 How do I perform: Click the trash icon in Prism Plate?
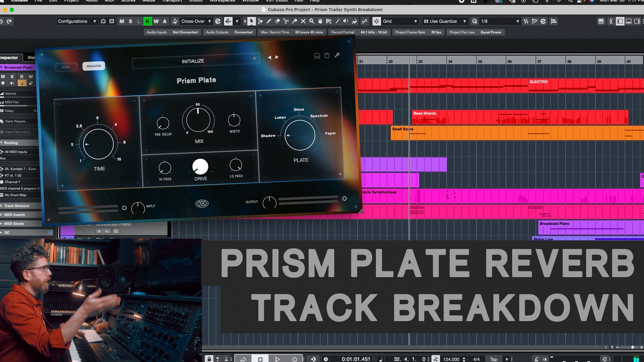[x=327, y=56]
